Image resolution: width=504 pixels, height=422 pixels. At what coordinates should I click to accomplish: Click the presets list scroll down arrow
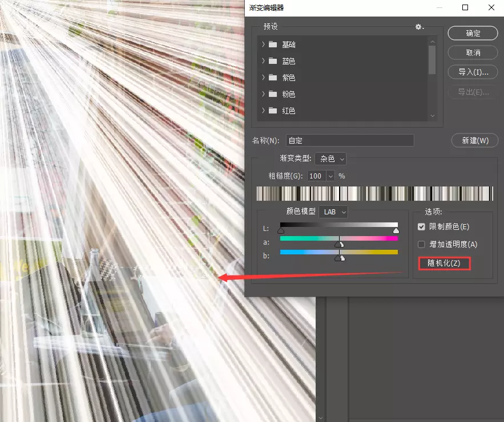pos(432,116)
